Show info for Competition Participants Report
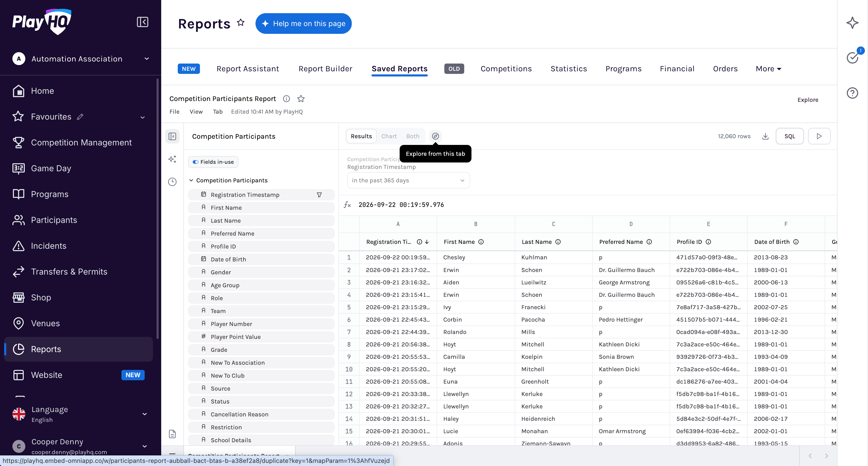The height and width of the screenshot is (466, 868). (x=286, y=99)
